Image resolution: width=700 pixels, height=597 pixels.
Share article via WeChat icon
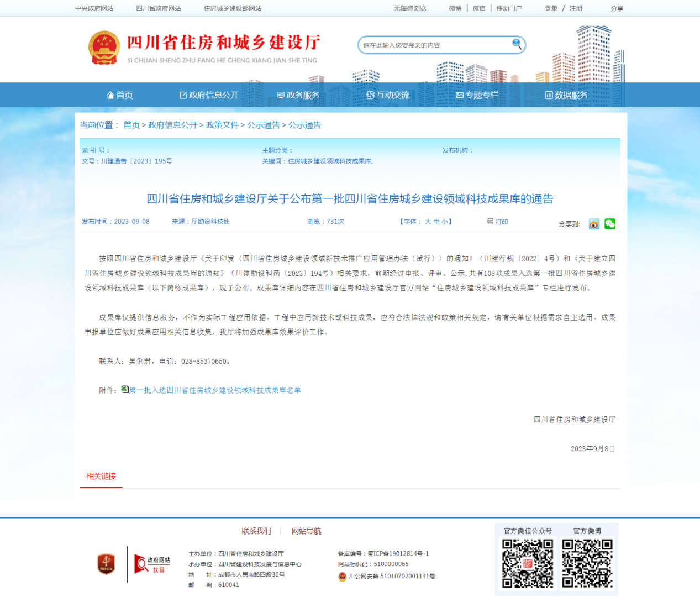click(x=609, y=224)
